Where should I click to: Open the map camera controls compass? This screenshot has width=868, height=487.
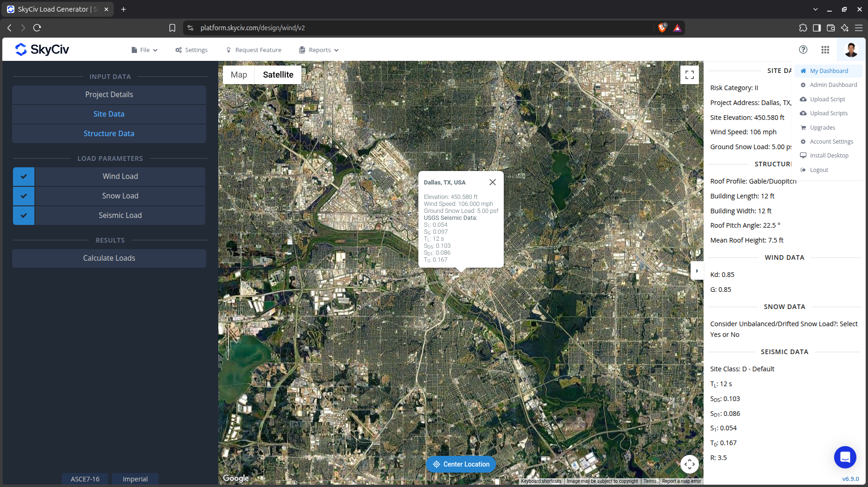tap(690, 464)
